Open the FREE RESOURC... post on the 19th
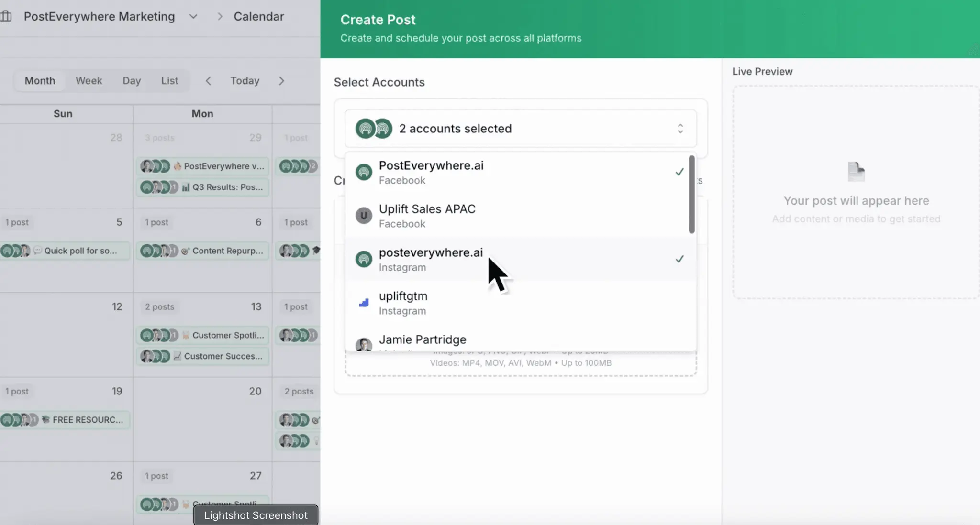 pos(64,420)
